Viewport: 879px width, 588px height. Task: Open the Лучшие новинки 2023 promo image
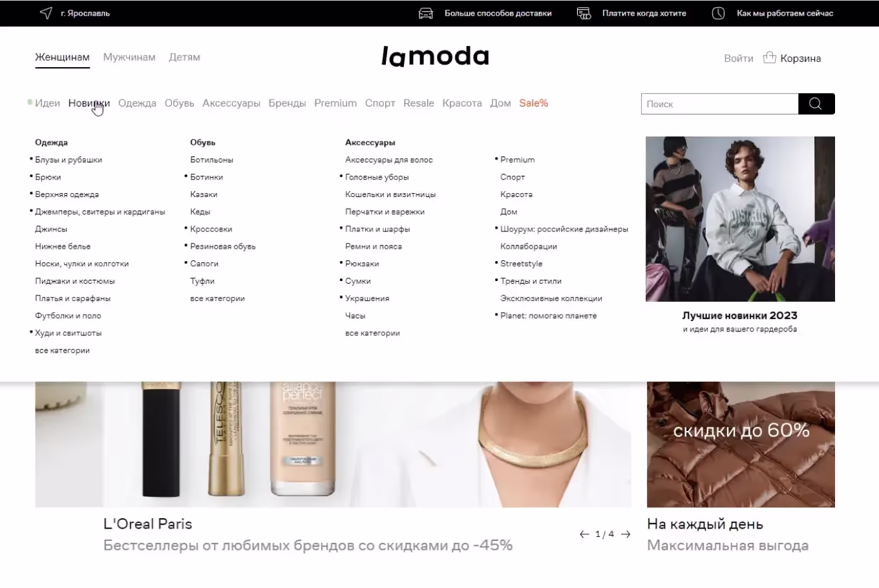point(740,219)
